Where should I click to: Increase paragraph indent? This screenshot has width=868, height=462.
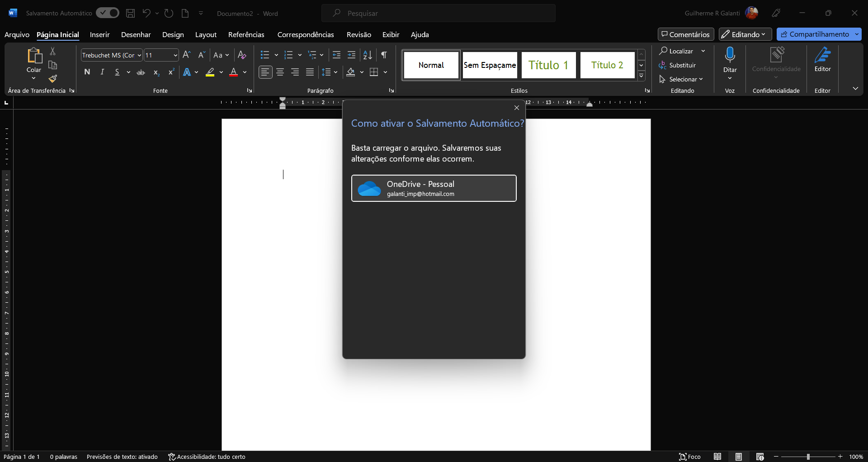coord(351,55)
